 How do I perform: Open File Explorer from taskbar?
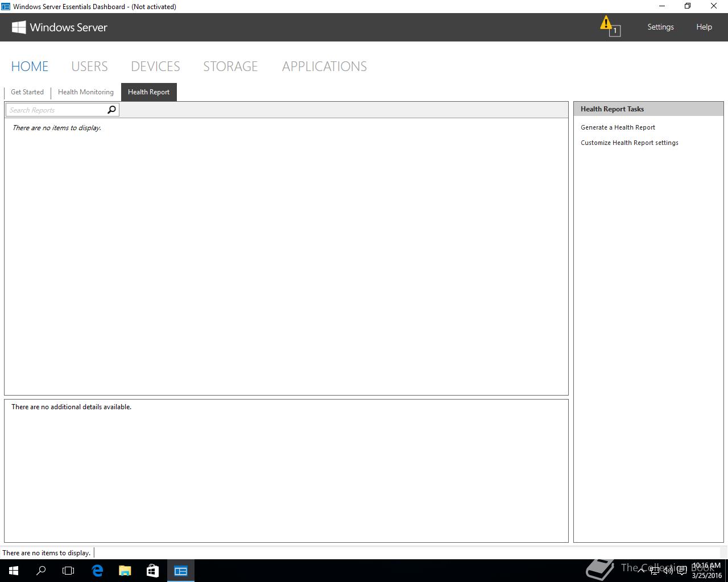coord(125,571)
